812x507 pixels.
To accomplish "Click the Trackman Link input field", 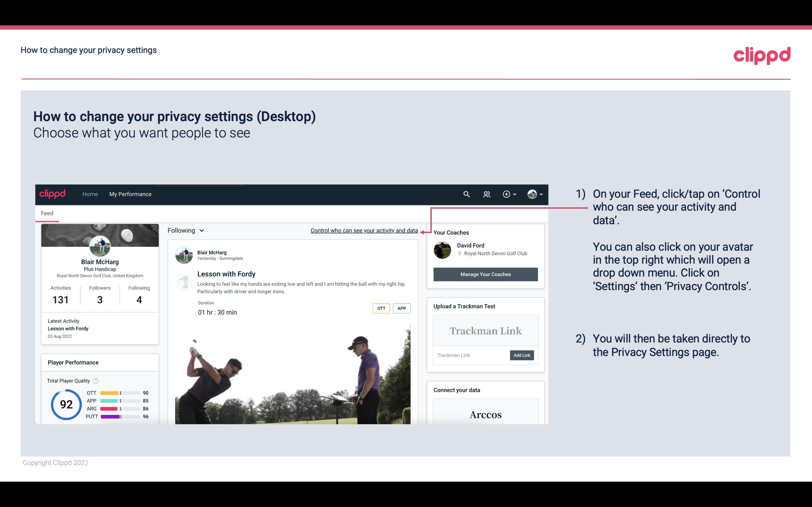I will tap(470, 355).
